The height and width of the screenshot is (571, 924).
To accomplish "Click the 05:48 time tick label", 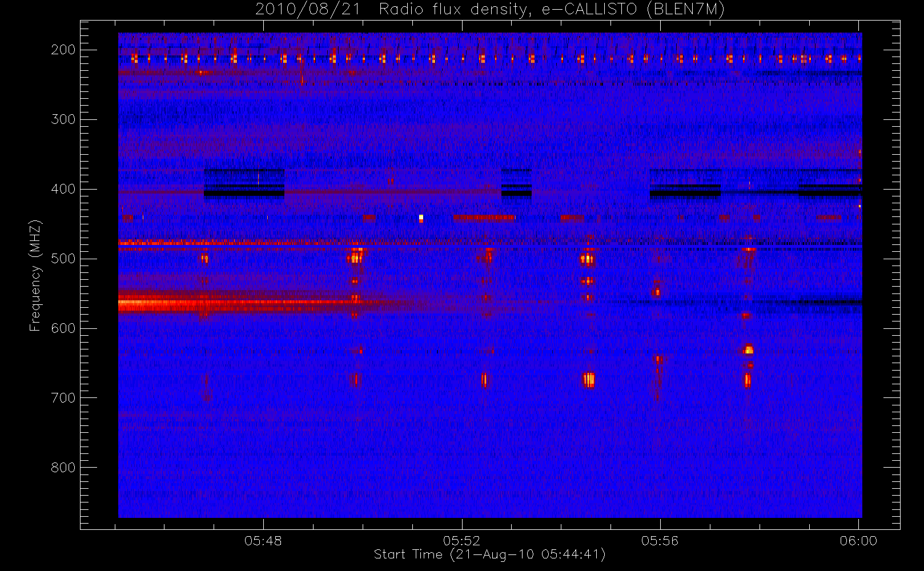I will click(263, 541).
